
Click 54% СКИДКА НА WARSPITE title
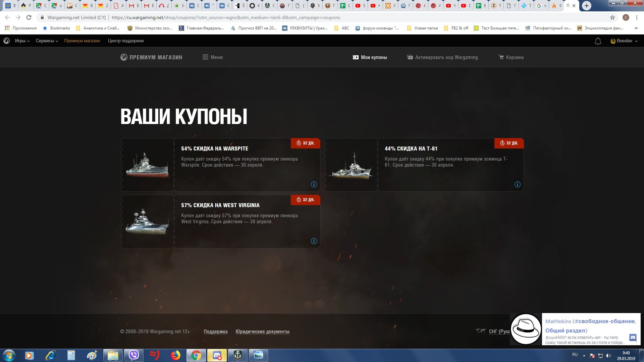[215, 148]
